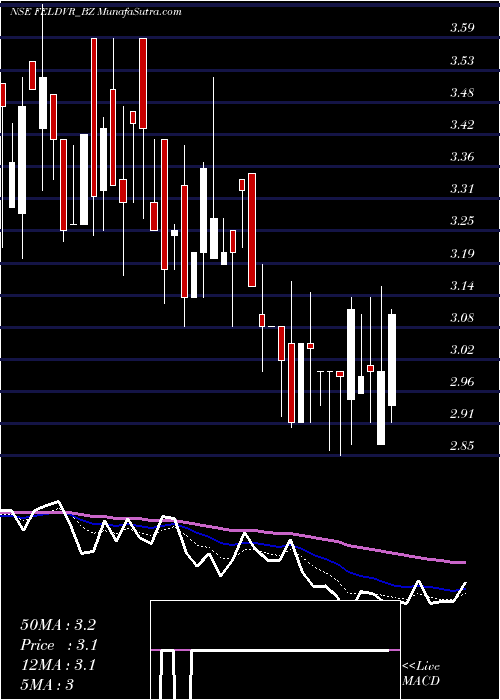Image resolution: width=500 pixels, height=700 pixels.
Task: Select the 3.42 price axis label
Action: [x=462, y=124]
